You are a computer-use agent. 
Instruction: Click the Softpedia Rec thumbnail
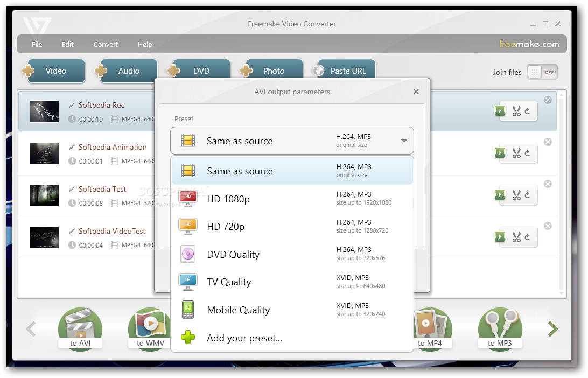coord(44,111)
